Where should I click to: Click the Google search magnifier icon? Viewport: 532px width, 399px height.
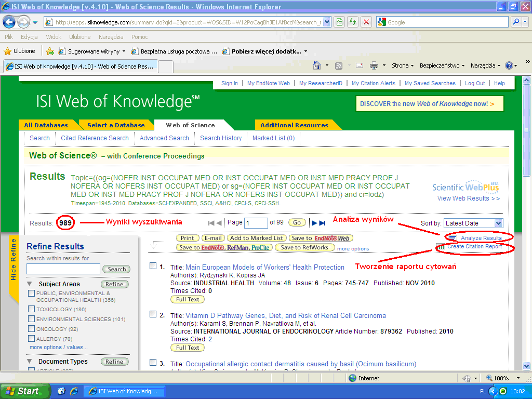point(516,22)
